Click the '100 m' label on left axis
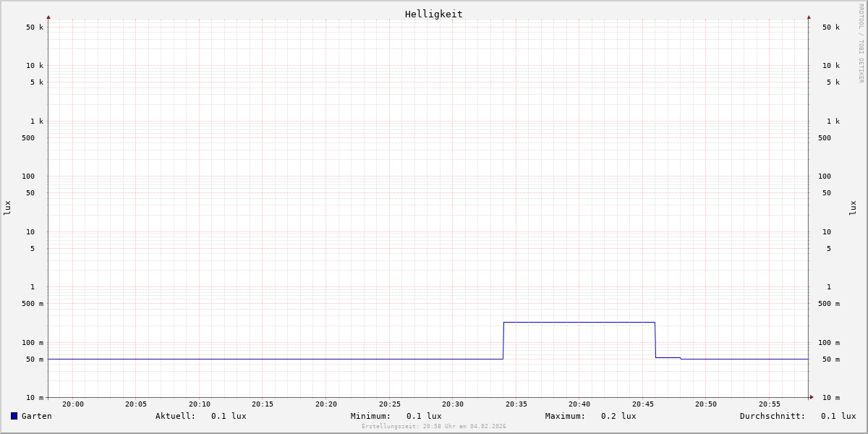868x434 pixels. [33, 343]
